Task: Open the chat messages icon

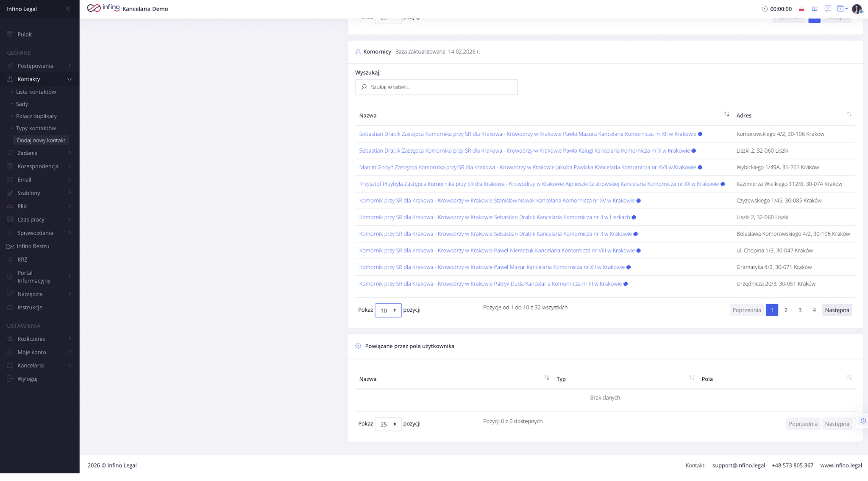Action: [828, 8]
